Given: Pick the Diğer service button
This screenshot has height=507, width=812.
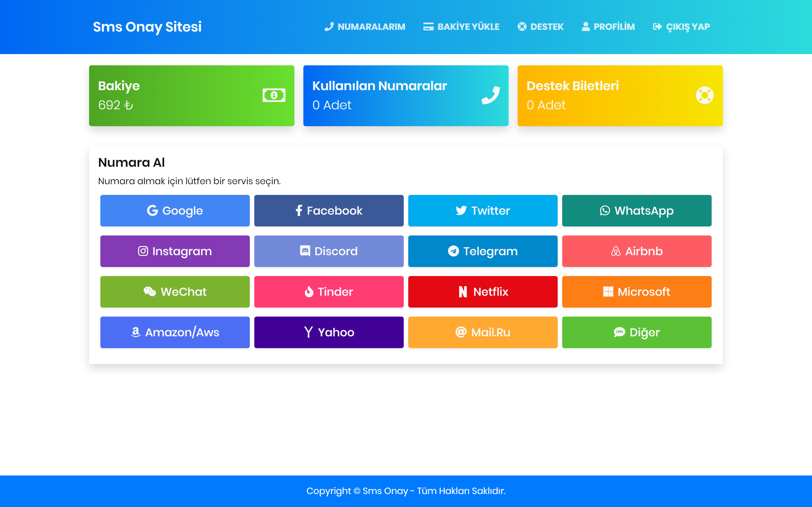Looking at the screenshot, I should tap(637, 332).
